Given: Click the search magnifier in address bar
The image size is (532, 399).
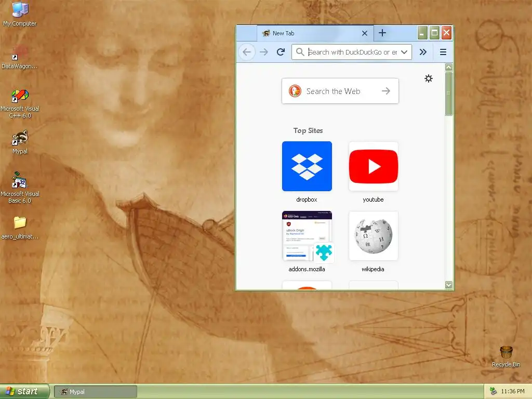Looking at the screenshot, I should pyautogui.click(x=300, y=52).
